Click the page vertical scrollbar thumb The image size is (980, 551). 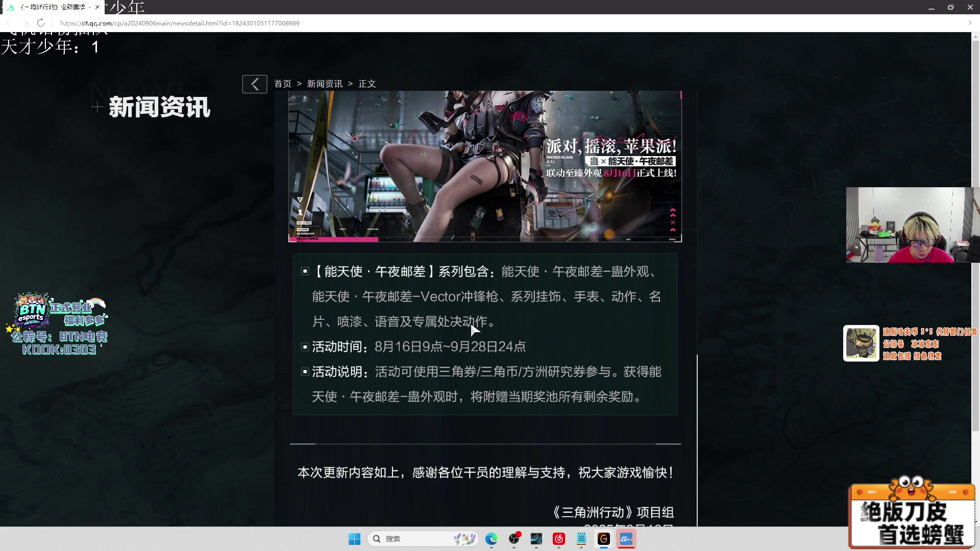975,235
